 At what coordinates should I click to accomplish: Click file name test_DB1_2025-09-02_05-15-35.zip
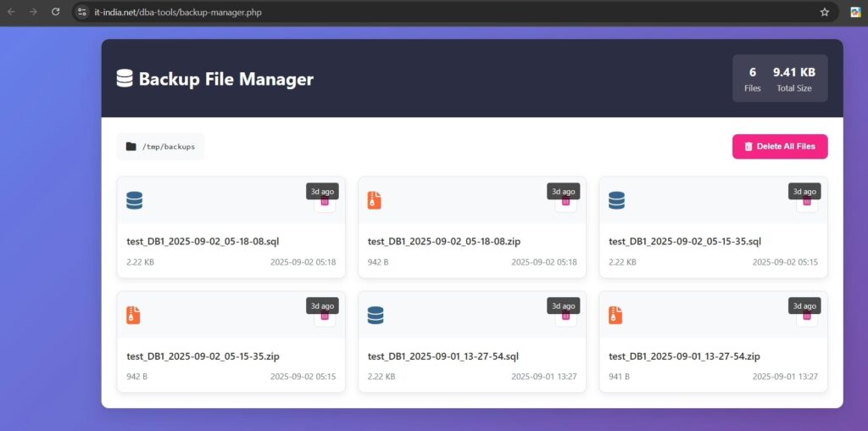click(x=203, y=356)
